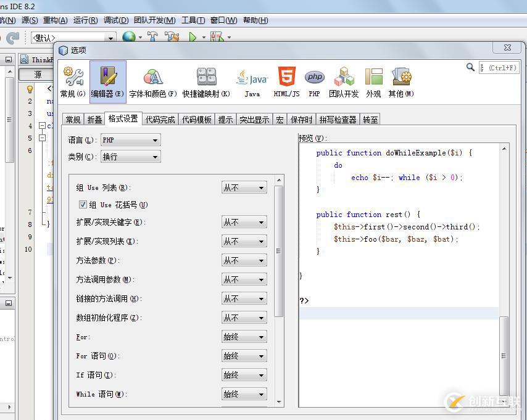Click the clean and build icon
This screenshot has height=420, width=527.
click(x=172, y=36)
